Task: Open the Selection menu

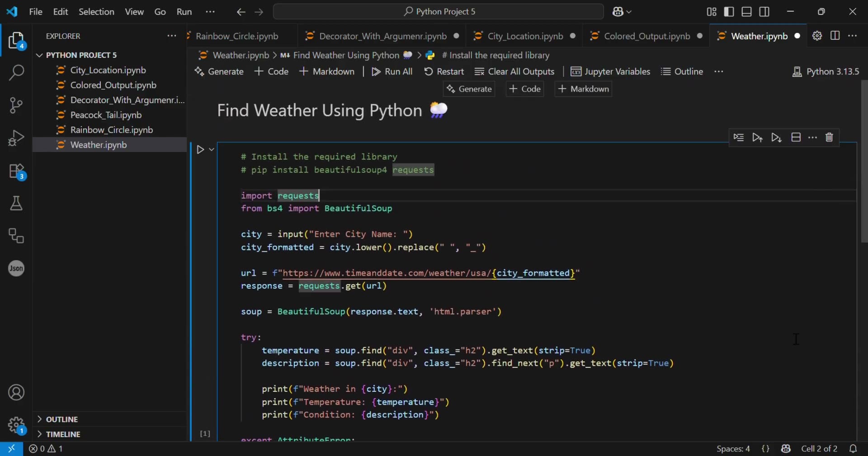Action: [96, 11]
